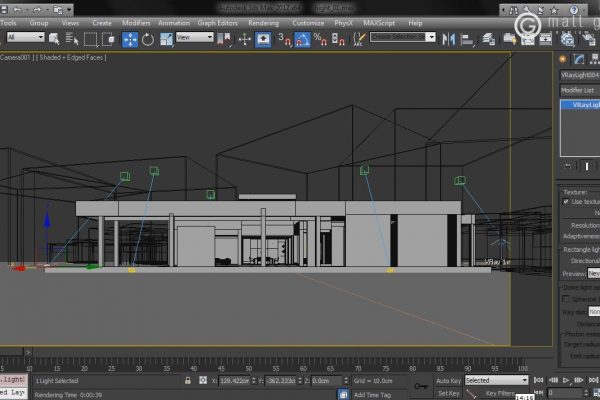
Task: Toggle Angle Snap
Action: click(x=302, y=39)
